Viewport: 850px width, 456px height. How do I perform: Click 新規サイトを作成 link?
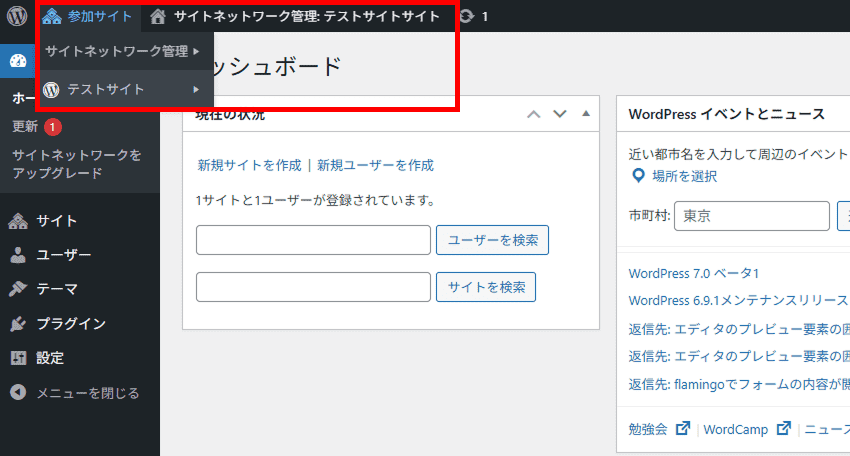click(x=249, y=165)
